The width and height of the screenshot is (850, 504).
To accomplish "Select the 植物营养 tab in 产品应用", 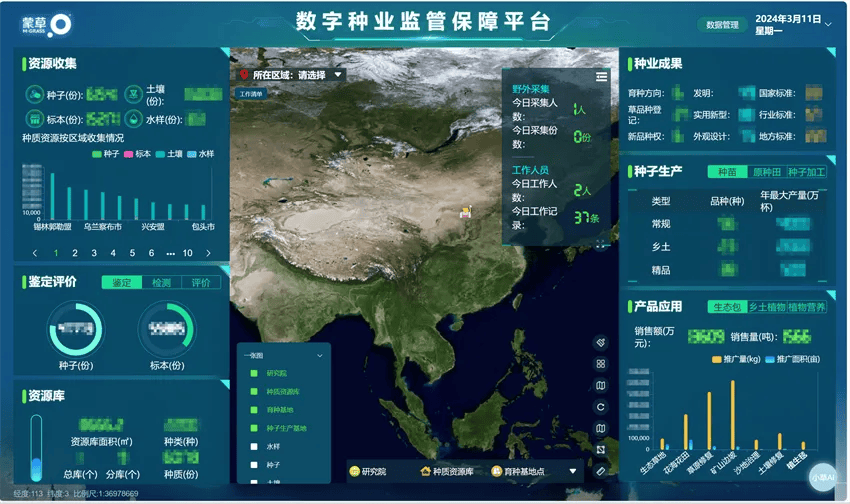I will (807, 307).
